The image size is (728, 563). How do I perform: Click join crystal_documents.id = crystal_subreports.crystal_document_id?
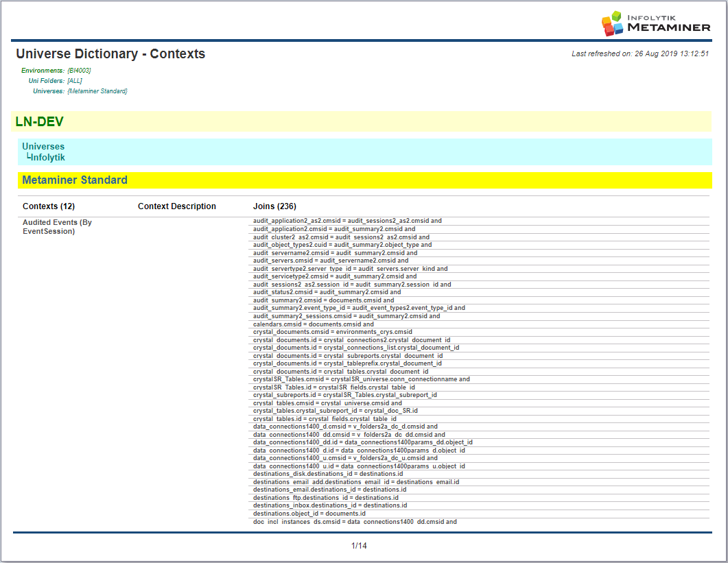click(348, 356)
